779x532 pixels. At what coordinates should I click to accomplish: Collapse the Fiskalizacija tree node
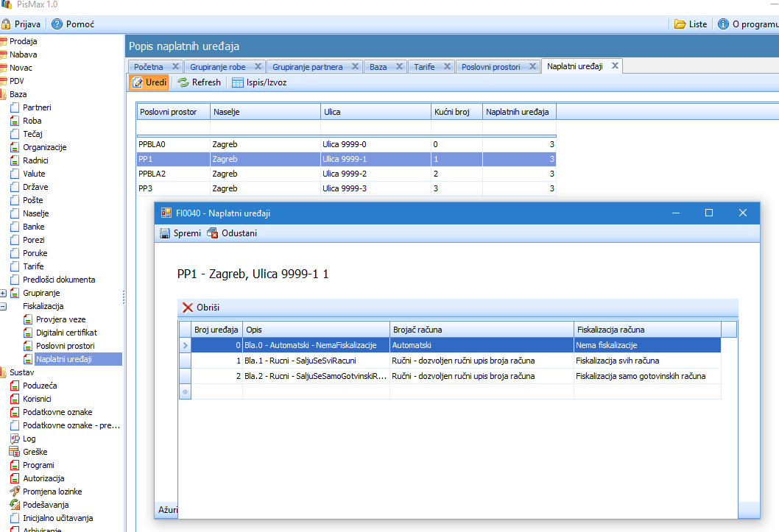tap(3, 307)
